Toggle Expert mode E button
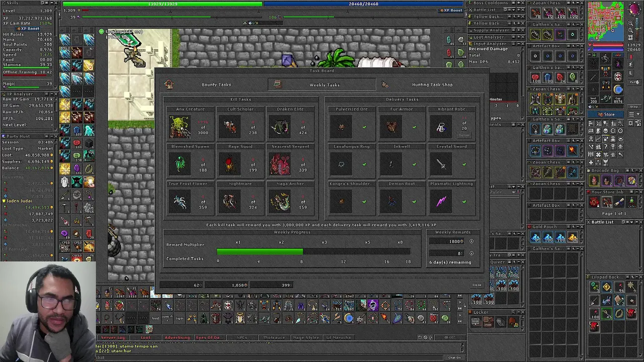The height and width of the screenshot is (362, 644). click(x=631, y=73)
